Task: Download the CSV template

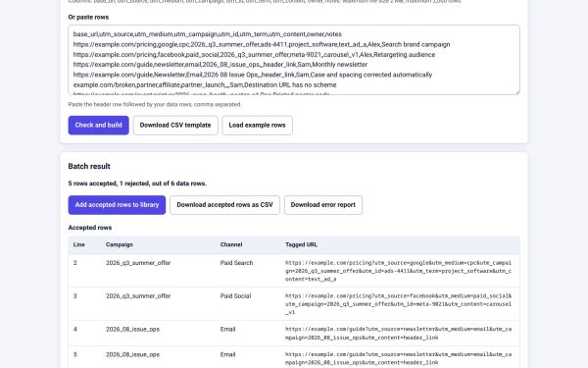Action: pyautogui.click(x=175, y=125)
